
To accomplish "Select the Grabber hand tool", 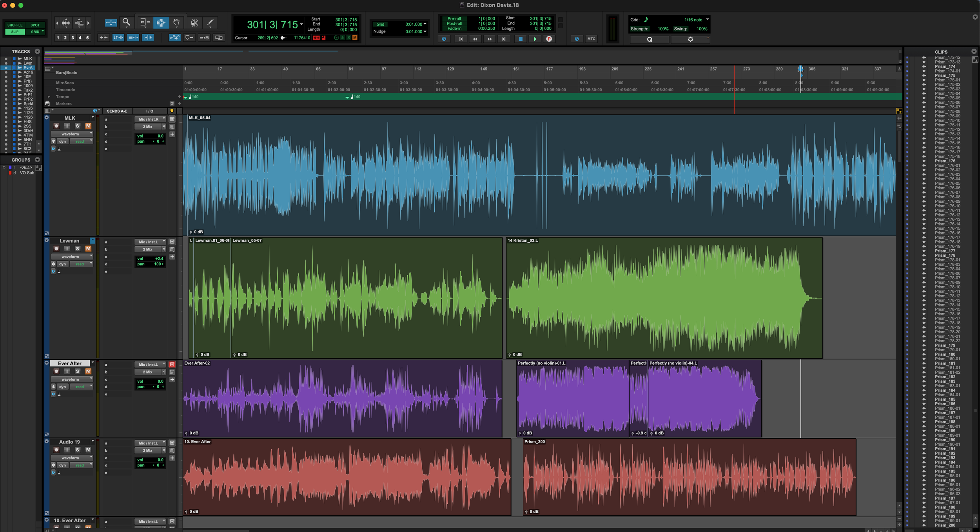I will (176, 22).
